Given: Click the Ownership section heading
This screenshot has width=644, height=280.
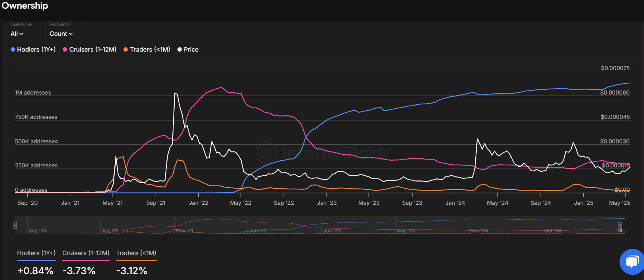Looking at the screenshot, I should coord(25,6).
